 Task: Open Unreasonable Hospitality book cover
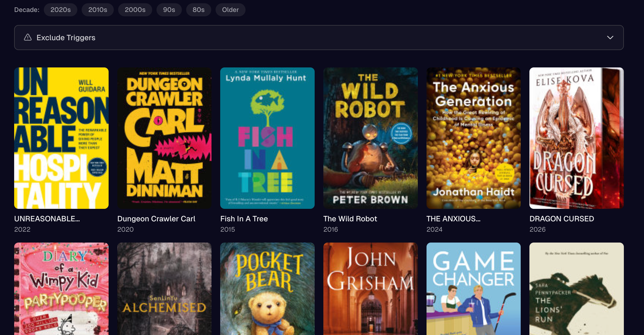pyautogui.click(x=61, y=138)
